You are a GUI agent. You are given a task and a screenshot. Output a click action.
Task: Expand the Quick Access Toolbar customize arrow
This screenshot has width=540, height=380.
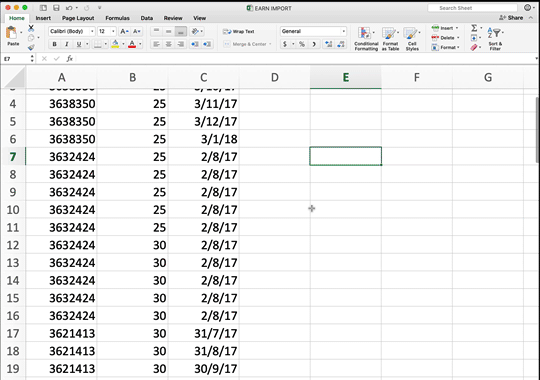click(x=100, y=8)
